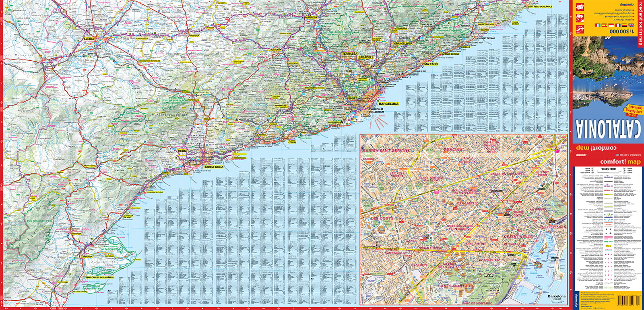Click the REUS city label
Screen dimensions: 644x310
(182, 151)
